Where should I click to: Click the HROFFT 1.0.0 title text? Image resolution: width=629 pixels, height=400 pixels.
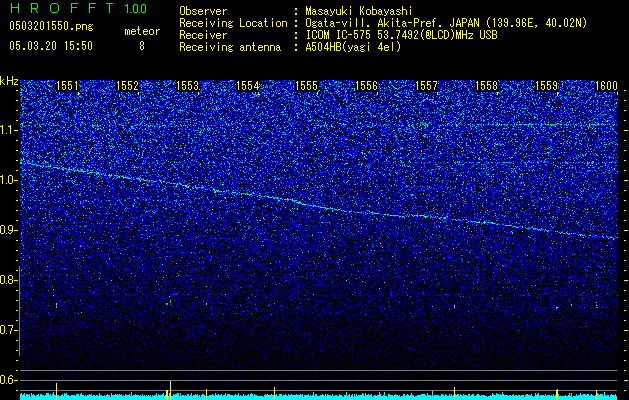click(x=78, y=8)
